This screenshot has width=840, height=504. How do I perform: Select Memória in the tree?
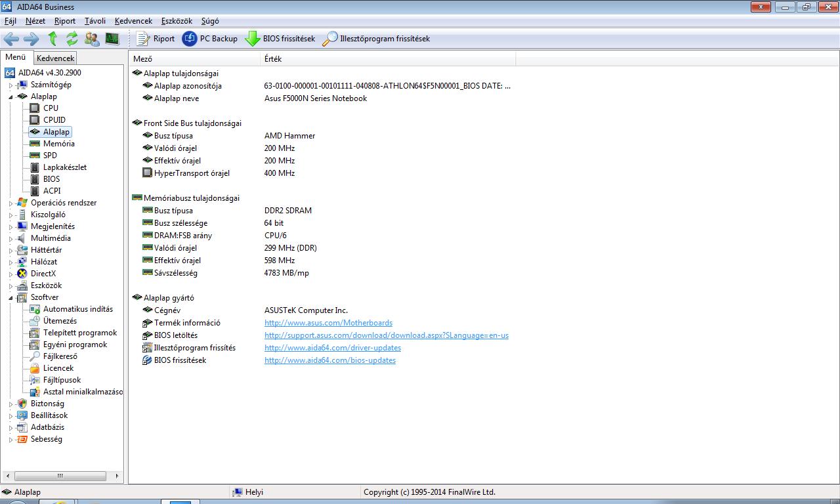click(x=59, y=144)
